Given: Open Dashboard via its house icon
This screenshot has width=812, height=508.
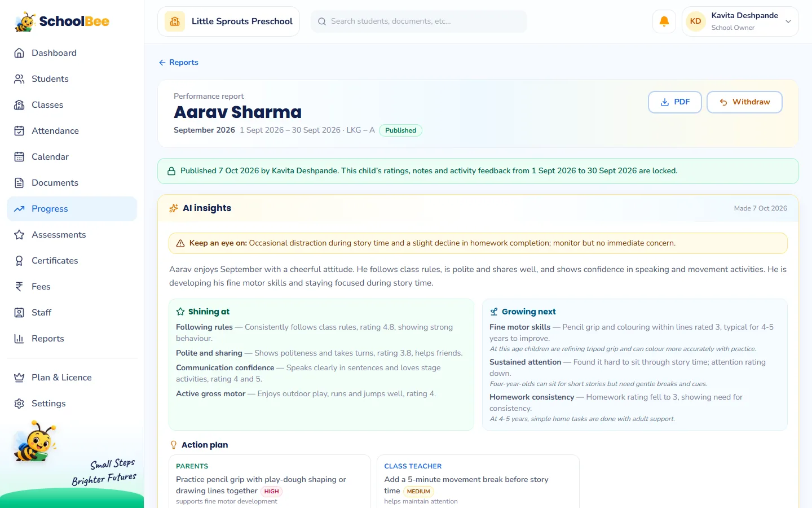Looking at the screenshot, I should coord(19,53).
